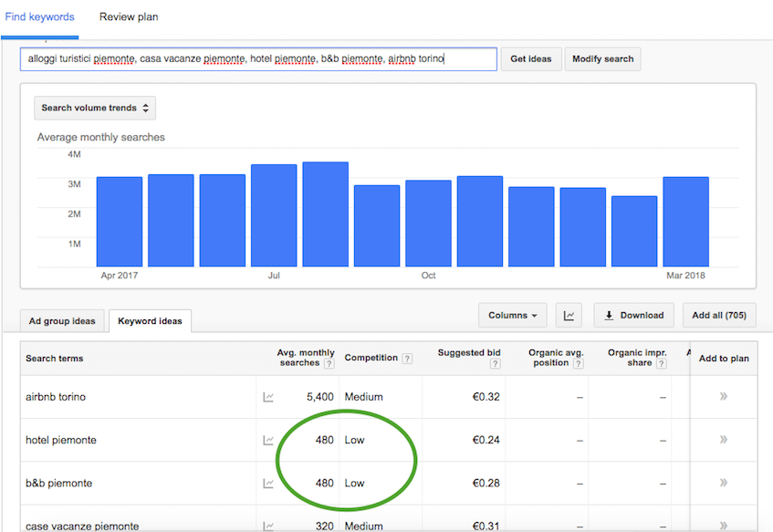Click the €0.28 suggested bid
This screenshot has width=773, height=532.
coord(486,484)
